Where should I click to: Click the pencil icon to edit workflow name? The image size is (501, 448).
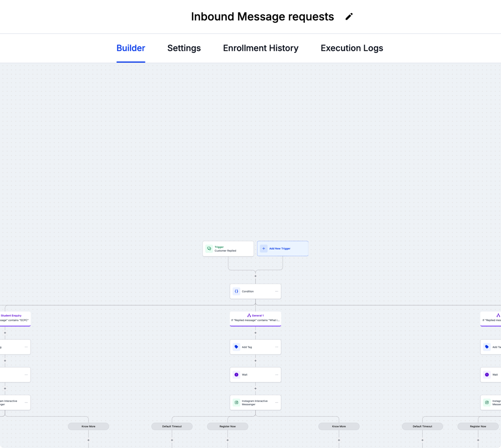point(349,17)
